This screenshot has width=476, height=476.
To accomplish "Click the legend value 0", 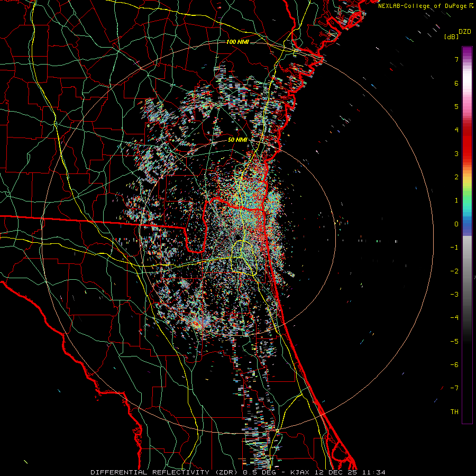I will coord(456,224).
